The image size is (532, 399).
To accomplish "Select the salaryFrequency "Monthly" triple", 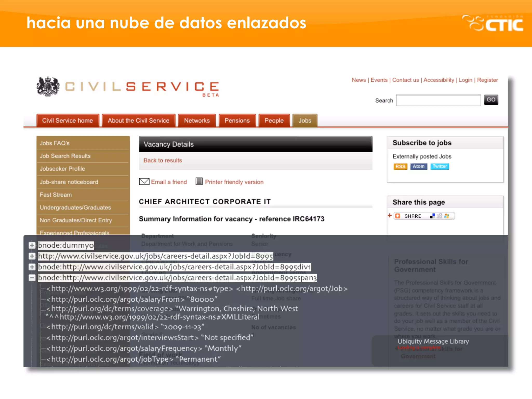I will click(x=144, y=348).
